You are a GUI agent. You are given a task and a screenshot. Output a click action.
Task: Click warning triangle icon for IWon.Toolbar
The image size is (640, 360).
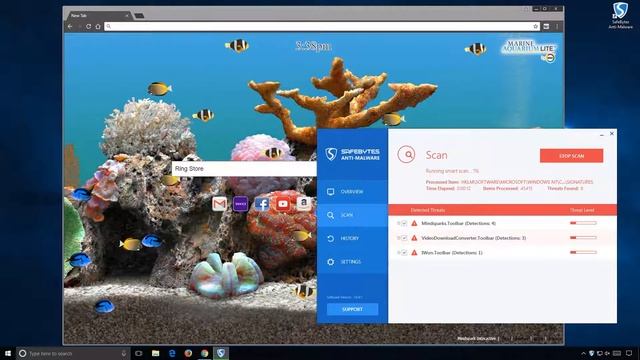pos(414,253)
